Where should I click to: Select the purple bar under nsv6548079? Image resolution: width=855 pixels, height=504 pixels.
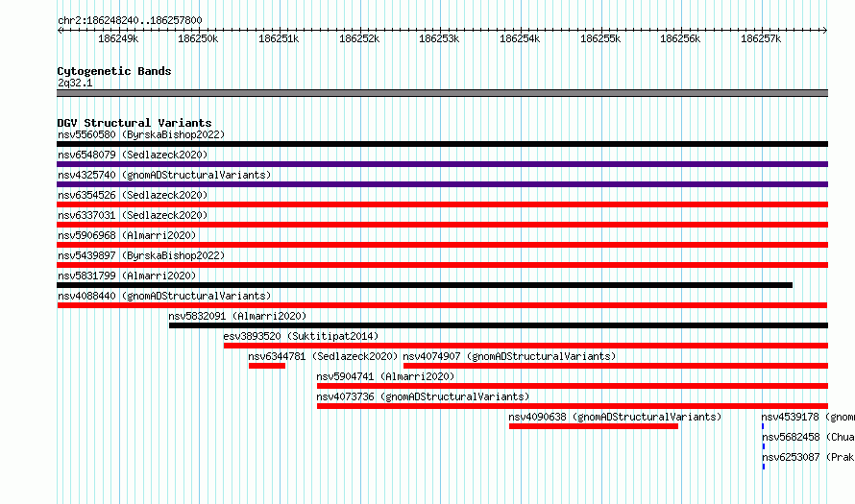(442, 164)
